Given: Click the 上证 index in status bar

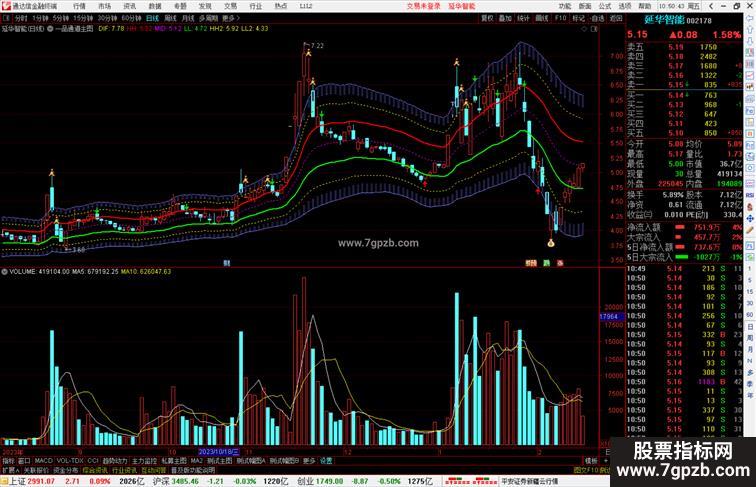Looking at the screenshot, I should point(17,481).
